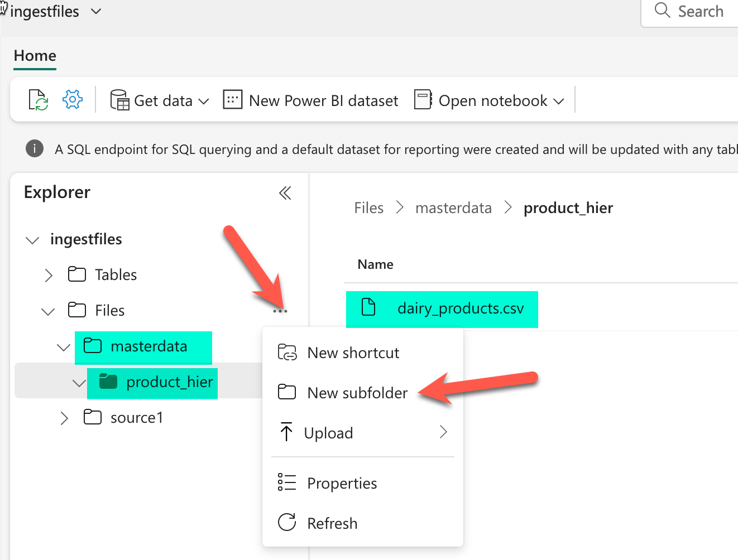The height and width of the screenshot is (560, 738).
Task: Click the Upload arrow icon
Action: pyautogui.click(x=286, y=432)
